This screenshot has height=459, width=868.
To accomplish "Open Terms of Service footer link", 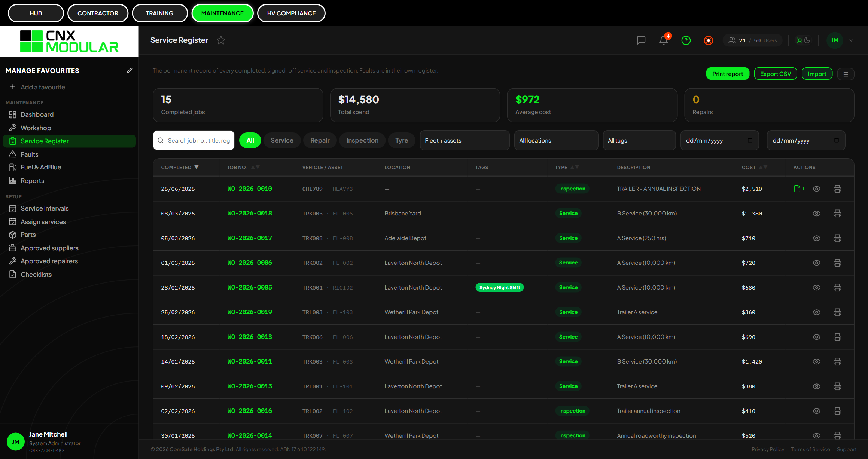I will [810, 449].
